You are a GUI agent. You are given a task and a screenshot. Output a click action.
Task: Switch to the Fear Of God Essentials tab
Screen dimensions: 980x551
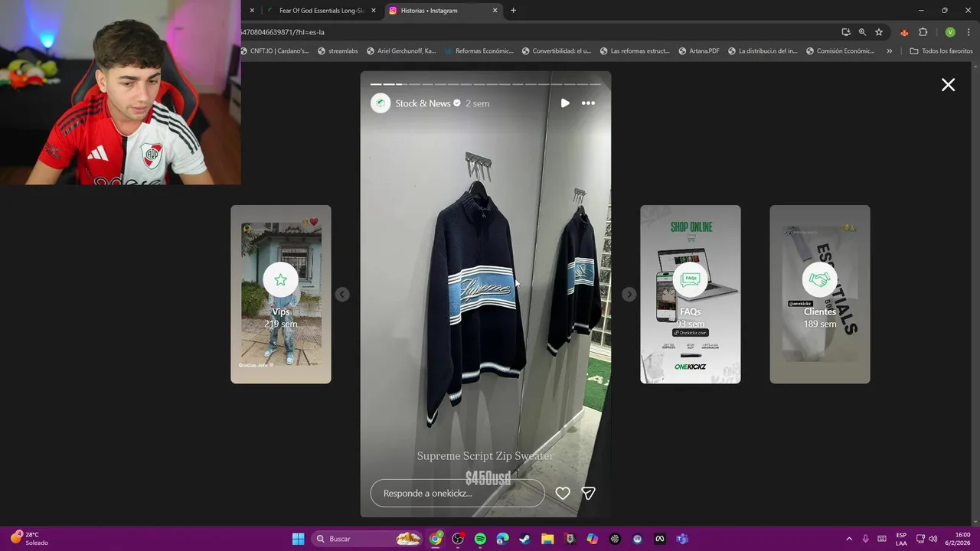pyautogui.click(x=320, y=11)
